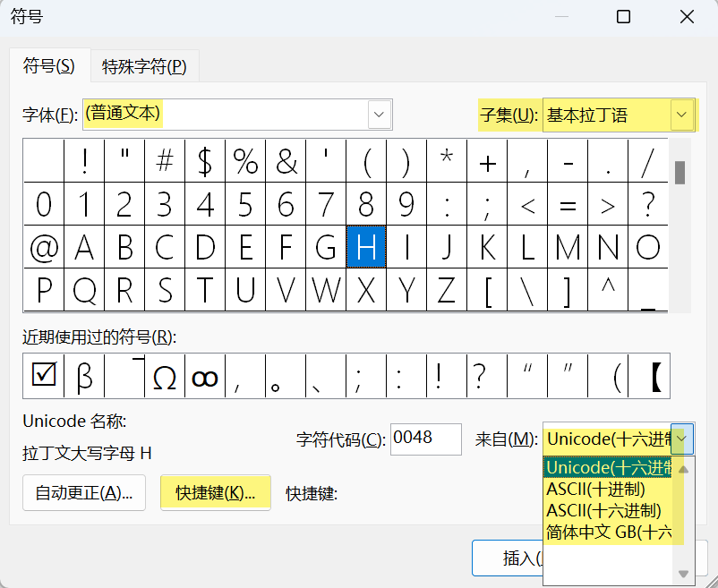Viewport: 718px width, 588px height.
Task: Choose ASCII(十六进制) from the list
Action: point(603,511)
